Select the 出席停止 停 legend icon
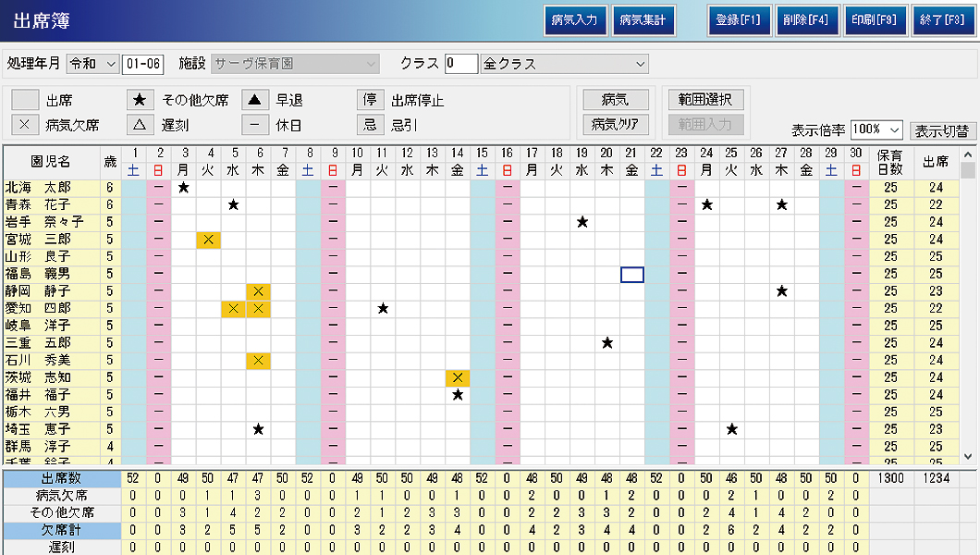The width and height of the screenshot is (980, 555). [x=370, y=100]
